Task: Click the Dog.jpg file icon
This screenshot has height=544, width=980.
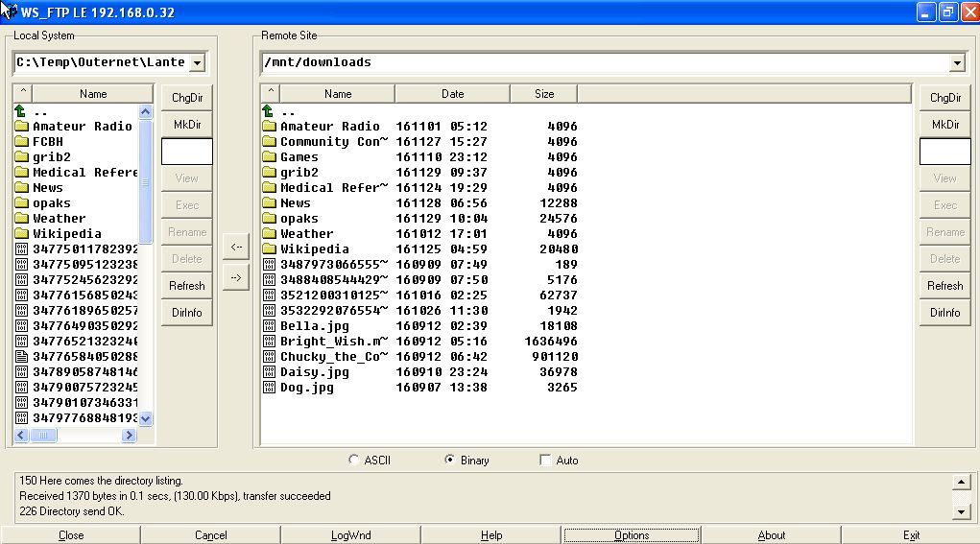Action: tap(270, 388)
